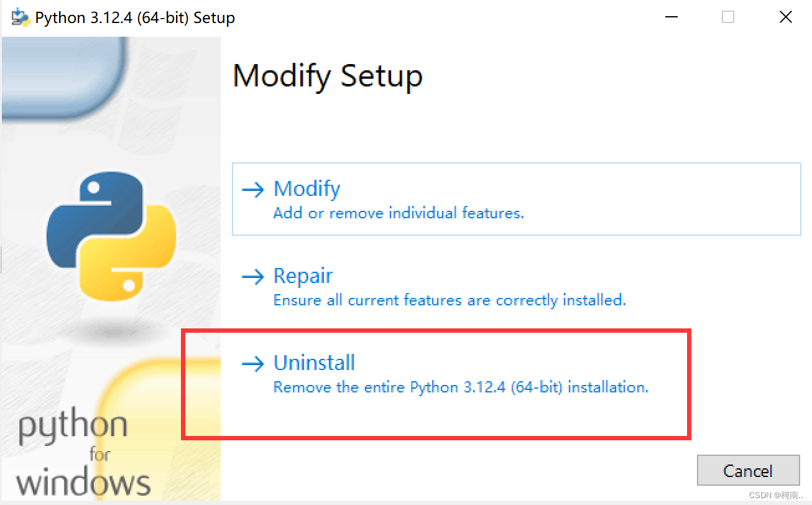This screenshot has height=505, width=812.
Task: Click the CSDN watermark text
Action: pyautogui.click(x=775, y=496)
